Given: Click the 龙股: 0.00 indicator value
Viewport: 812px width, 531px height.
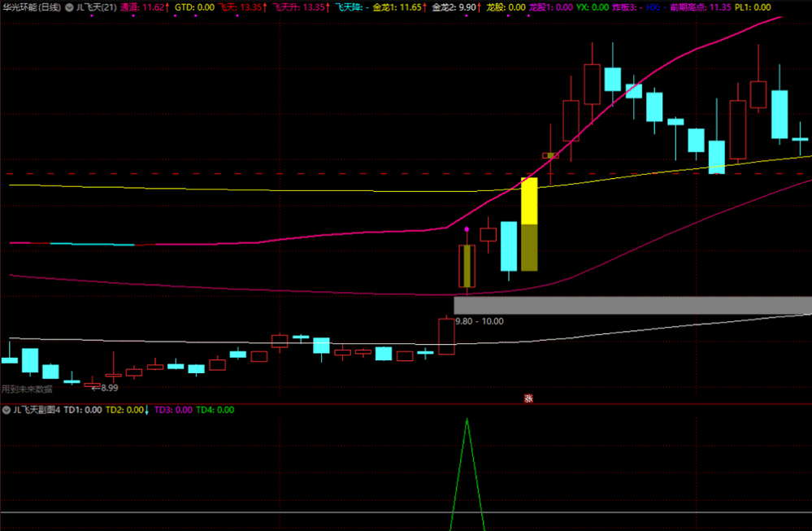Looking at the screenshot, I should click(506, 8).
